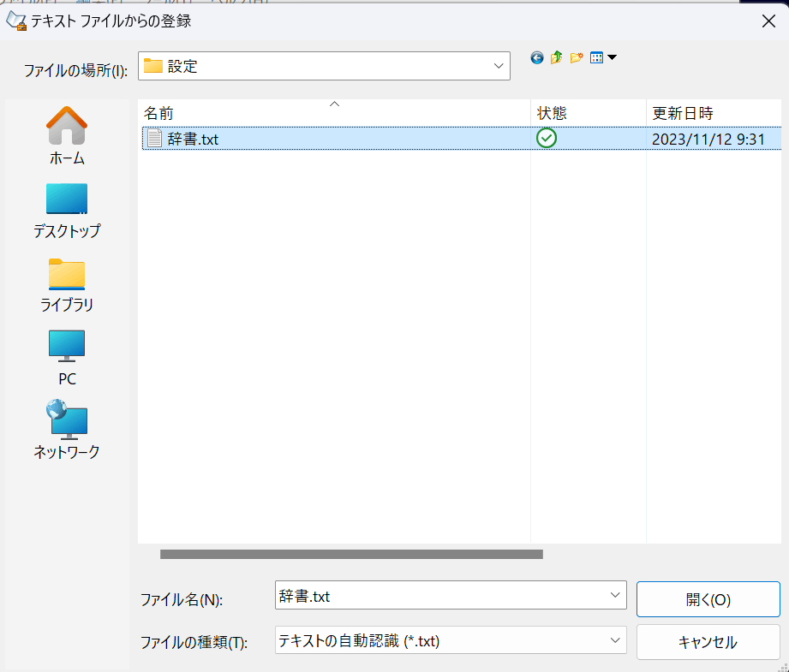Click the 開く(O) button
789x672 pixels.
point(708,599)
